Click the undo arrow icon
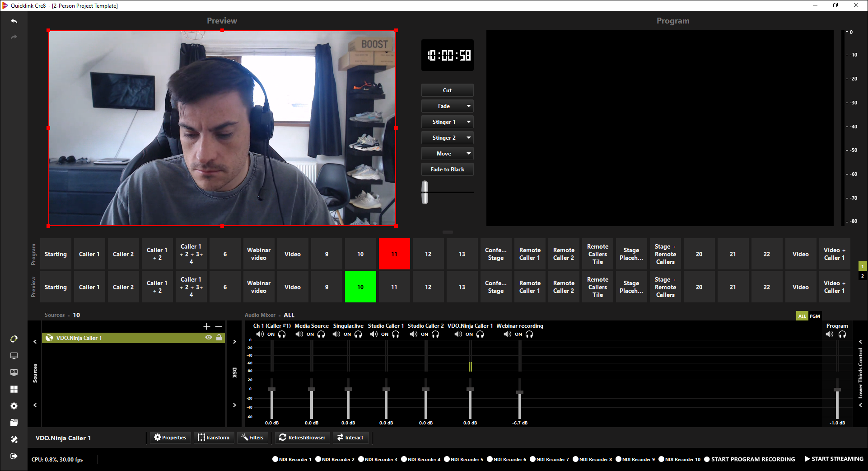 pyautogui.click(x=14, y=21)
